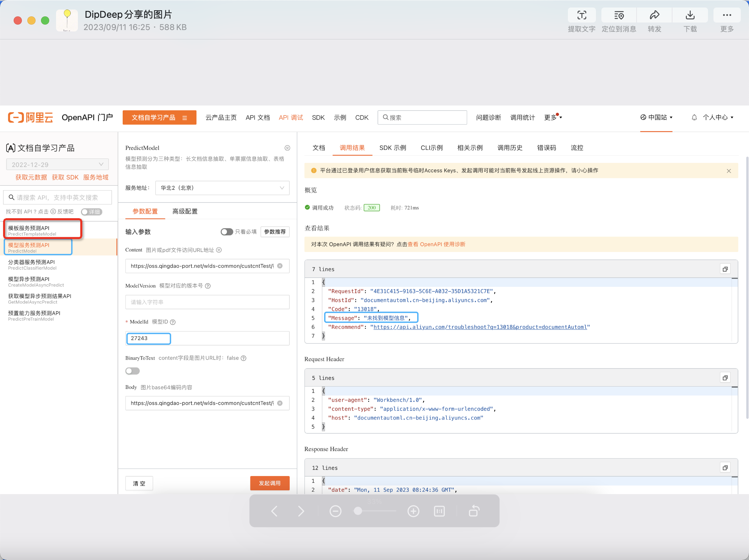Copy the Request Header code block
The height and width of the screenshot is (560, 749).
(x=725, y=378)
